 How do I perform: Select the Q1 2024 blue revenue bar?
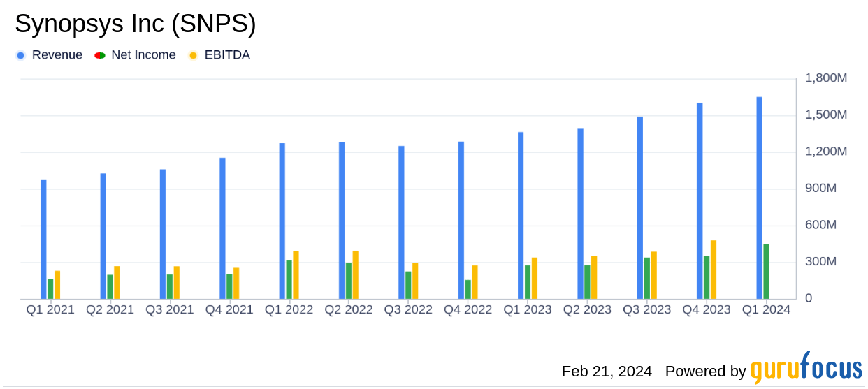pyautogui.click(x=759, y=198)
